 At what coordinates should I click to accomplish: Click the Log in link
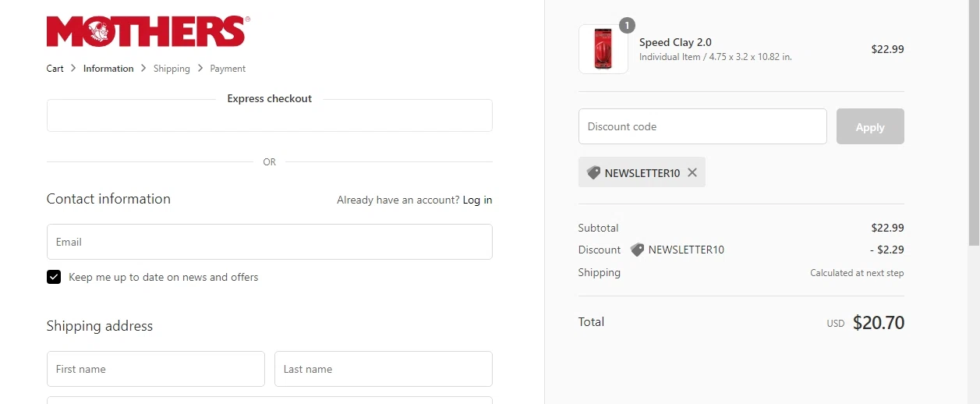click(x=477, y=200)
